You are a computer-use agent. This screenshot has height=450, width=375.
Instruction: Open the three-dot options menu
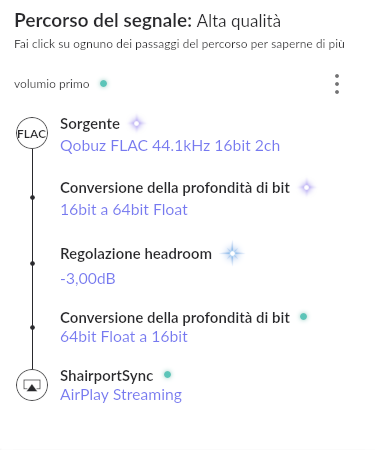pyautogui.click(x=337, y=84)
